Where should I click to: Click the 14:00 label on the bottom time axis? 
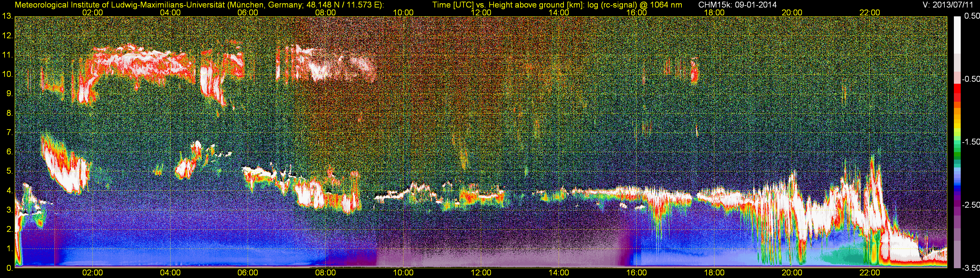[559, 273]
